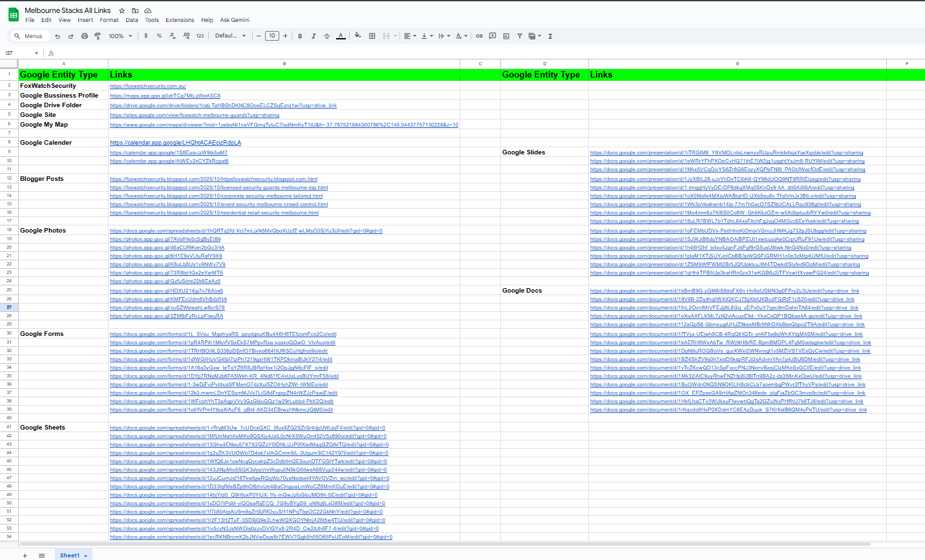The height and width of the screenshot is (560, 925).
Task: Toggle bold formatting
Action: tap(300, 36)
